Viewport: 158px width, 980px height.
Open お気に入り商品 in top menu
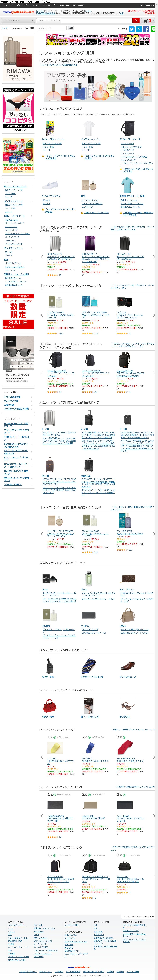(23, 6)
